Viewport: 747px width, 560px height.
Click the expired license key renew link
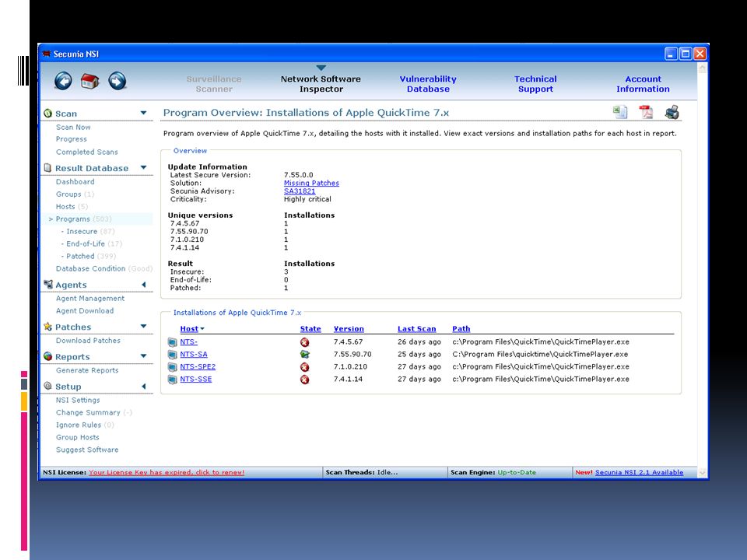click(x=167, y=472)
